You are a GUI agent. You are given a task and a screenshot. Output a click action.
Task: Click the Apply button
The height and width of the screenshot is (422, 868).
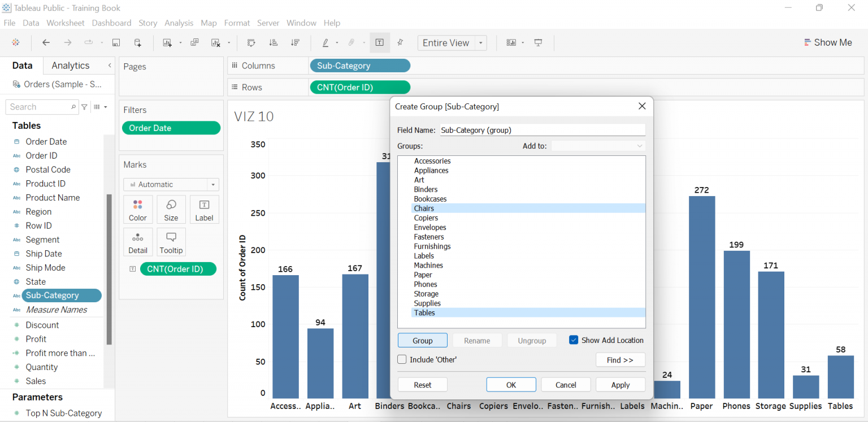tap(620, 385)
